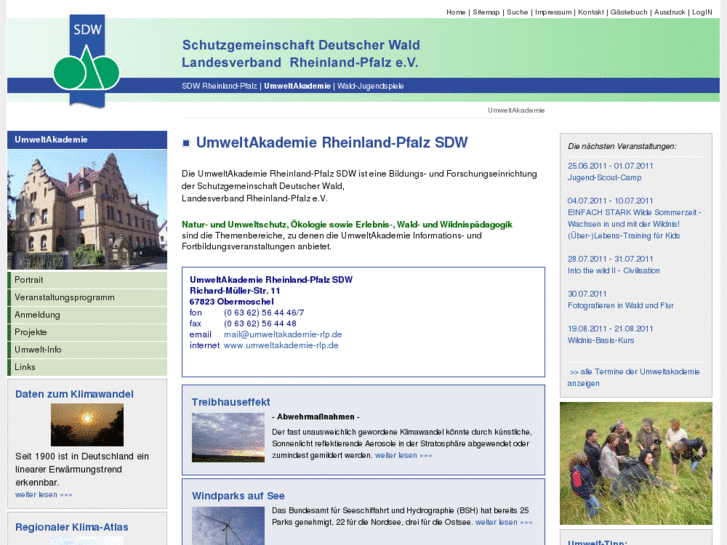Click the UmweltAkademie breadcrumb

[x=516, y=110]
